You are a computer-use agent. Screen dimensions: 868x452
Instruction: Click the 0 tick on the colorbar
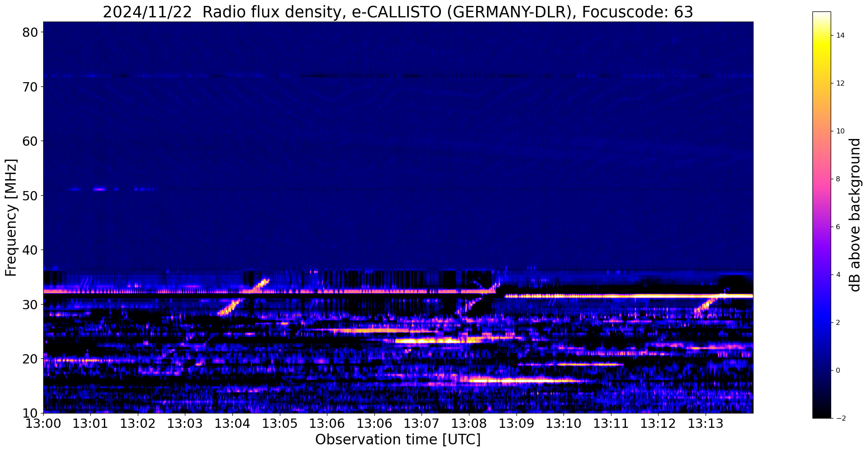[837, 371]
